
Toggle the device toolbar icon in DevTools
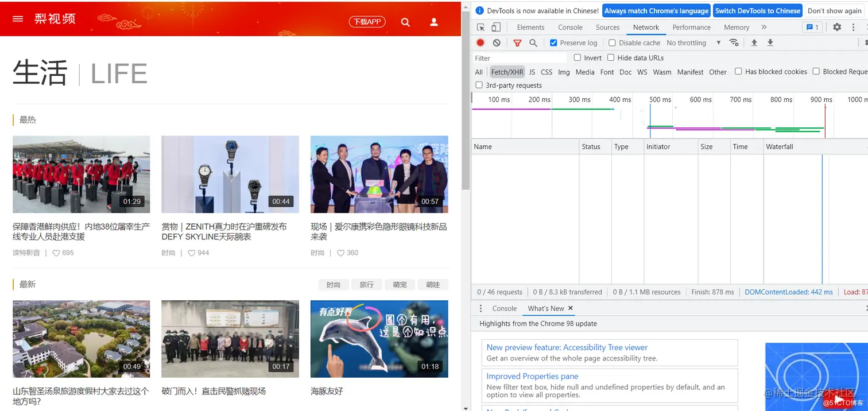click(x=496, y=27)
